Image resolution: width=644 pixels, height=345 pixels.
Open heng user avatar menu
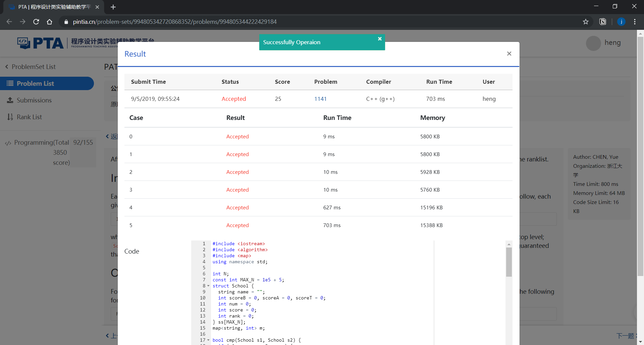pos(593,43)
